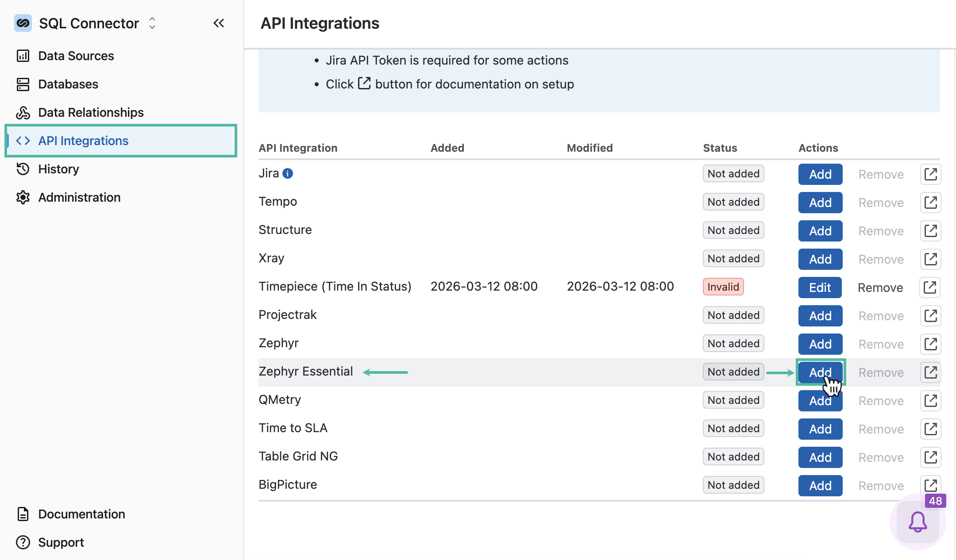
Task: Open the SQL Connector app switcher
Action: pyautogui.click(x=152, y=23)
